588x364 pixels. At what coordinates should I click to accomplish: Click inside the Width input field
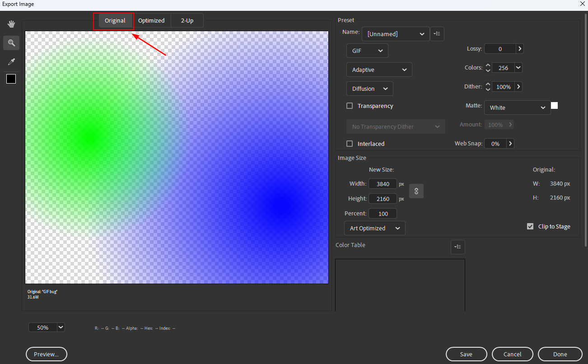tap(383, 183)
